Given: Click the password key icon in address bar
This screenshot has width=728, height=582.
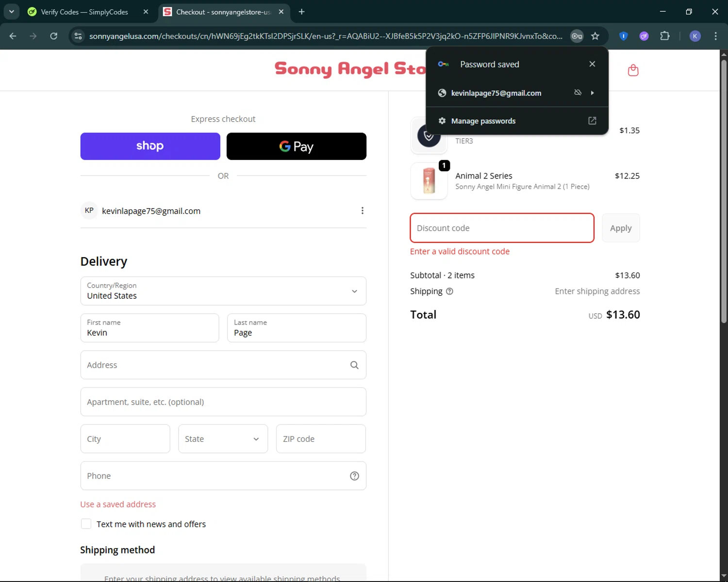Looking at the screenshot, I should 577,36.
